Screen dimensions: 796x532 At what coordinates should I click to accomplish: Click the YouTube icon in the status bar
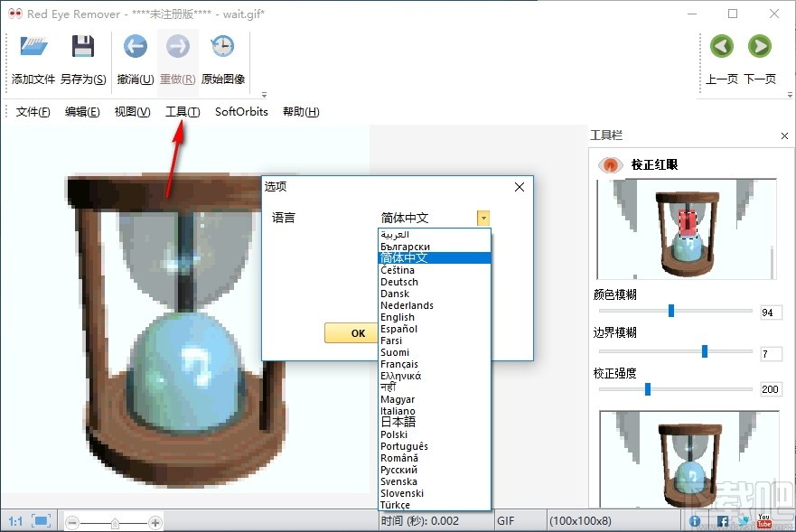pos(763,520)
